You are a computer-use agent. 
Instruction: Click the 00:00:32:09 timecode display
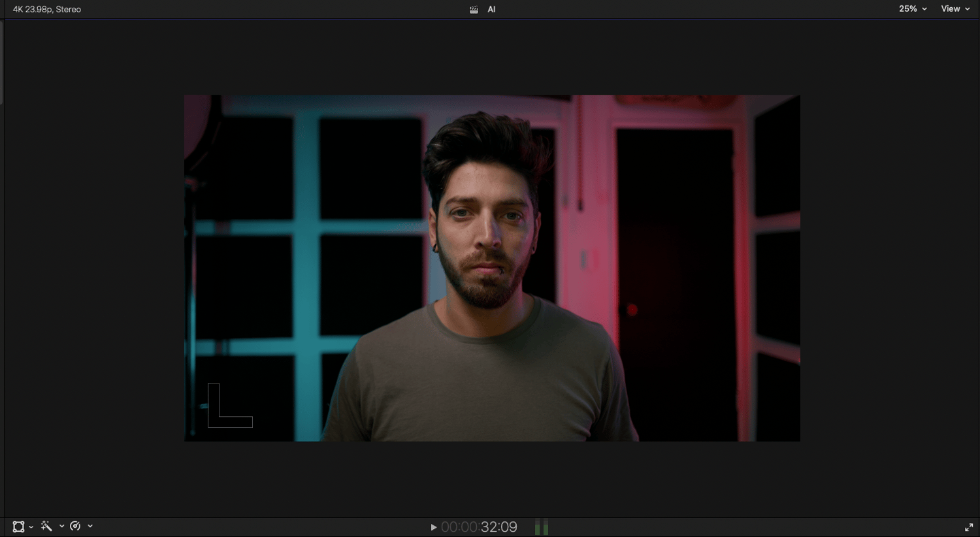coord(479,527)
